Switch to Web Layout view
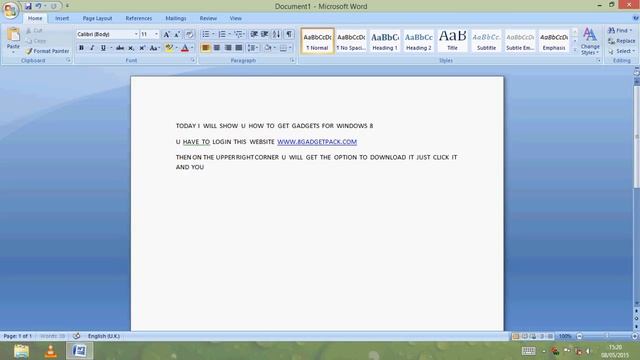The image size is (640, 360). pos(533,336)
